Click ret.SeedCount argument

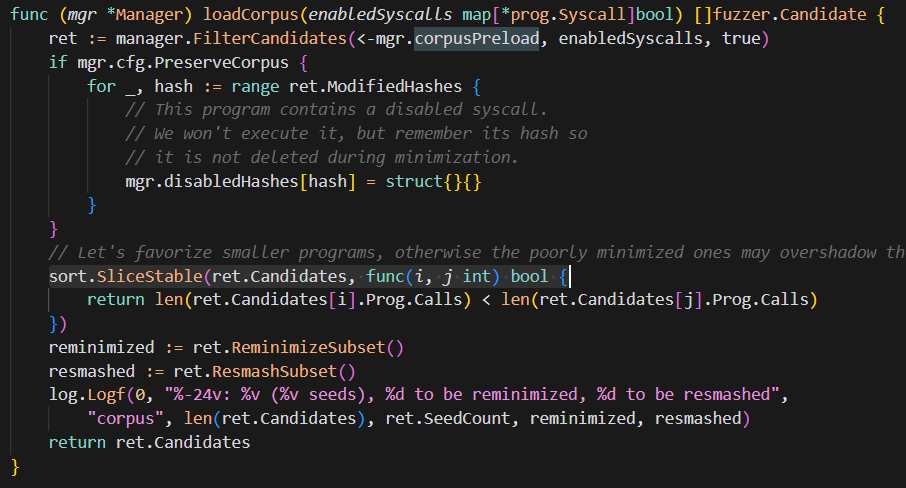coord(448,418)
